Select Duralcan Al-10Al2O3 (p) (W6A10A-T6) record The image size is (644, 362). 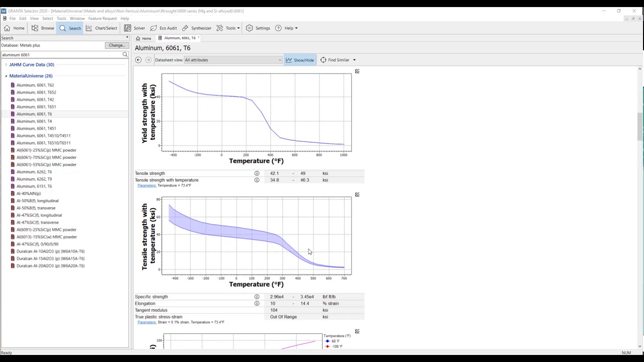50,251
